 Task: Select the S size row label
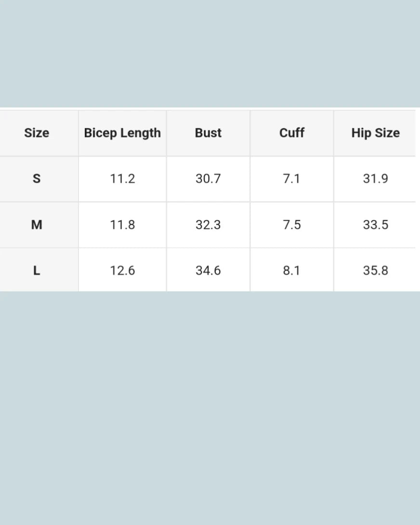click(x=37, y=179)
